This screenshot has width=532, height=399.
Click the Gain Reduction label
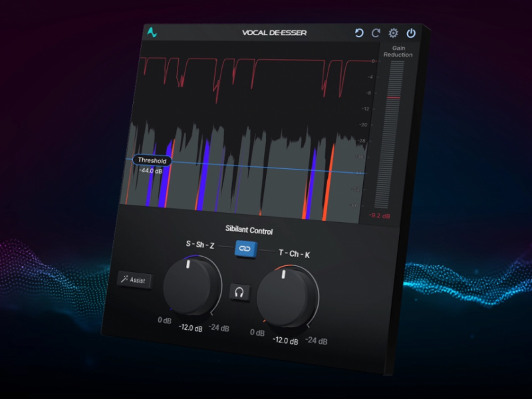[398, 51]
